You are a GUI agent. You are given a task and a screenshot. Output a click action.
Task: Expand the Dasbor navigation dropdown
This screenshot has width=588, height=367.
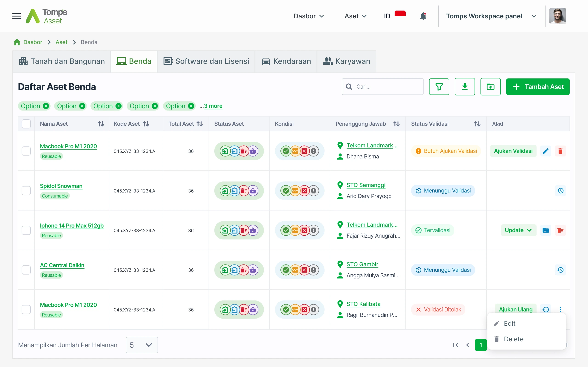pyautogui.click(x=308, y=16)
